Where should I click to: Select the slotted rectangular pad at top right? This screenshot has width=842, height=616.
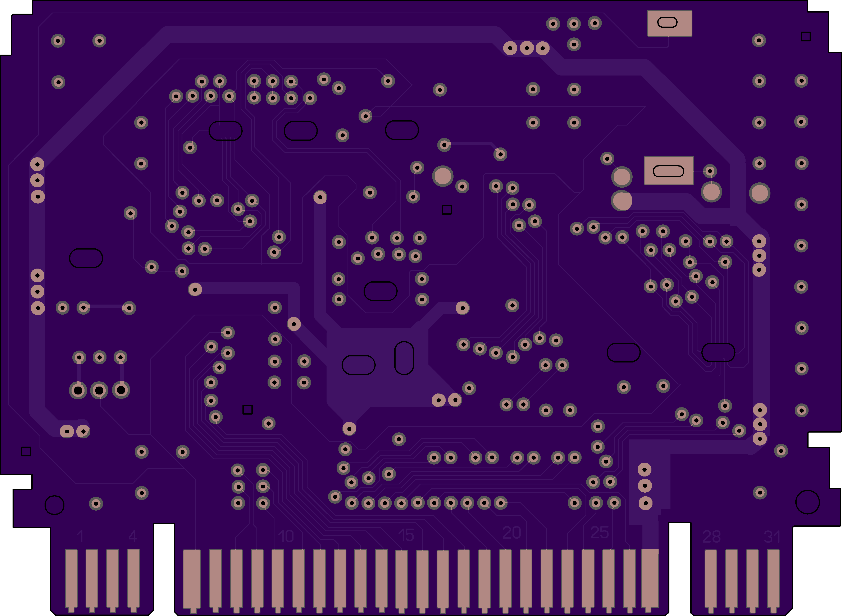(669, 23)
